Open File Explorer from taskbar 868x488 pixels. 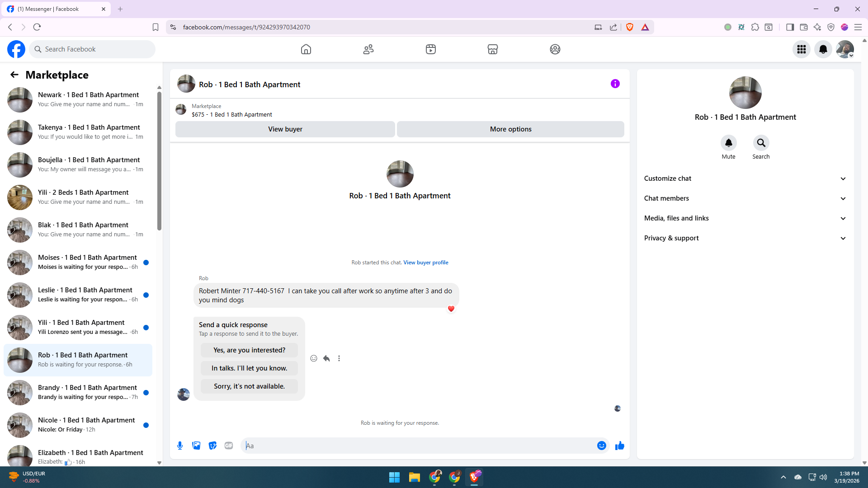414,477
